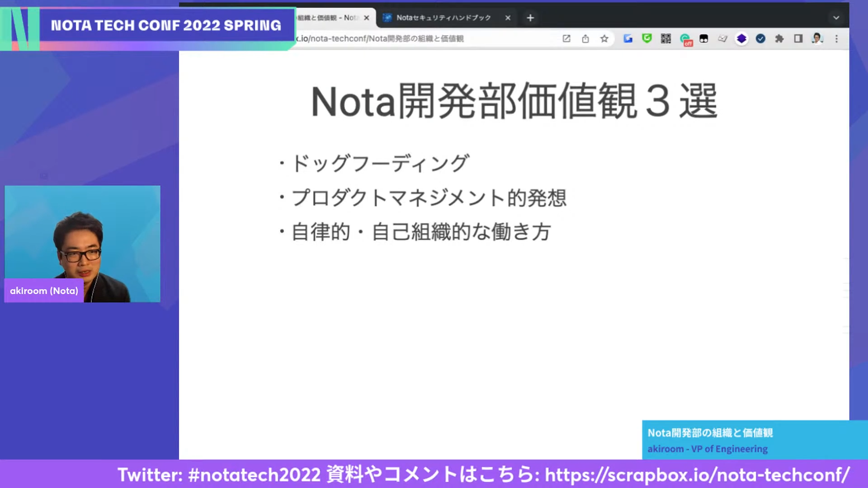Click the Nota開発部の組織と価値観 session title
This screenshot has width=868, height=488.
coord(710,433)
